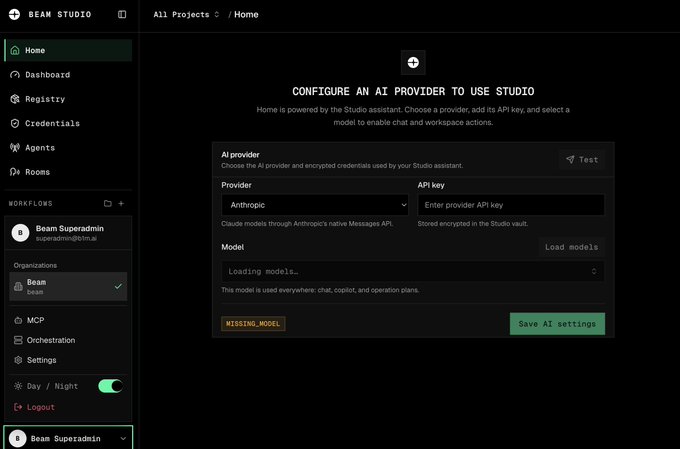The height and width of the screenshot is (449, 680).
Task: Open Rooms in the sidebar
Action: click(x=68, y=172)
